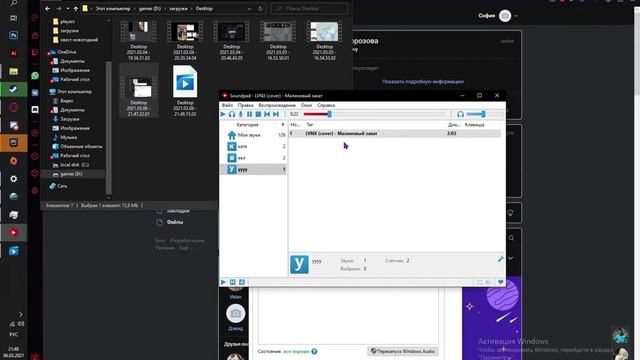Open the dropdown arrow next to Софья avatar

pos(516,16)
